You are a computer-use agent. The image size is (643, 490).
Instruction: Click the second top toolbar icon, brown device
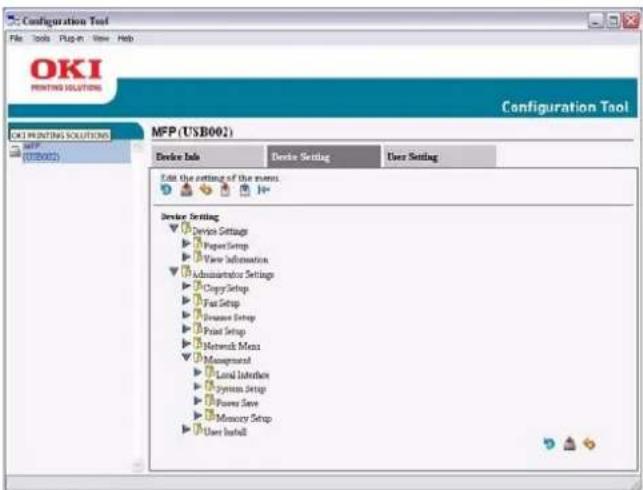tap(186, 190)
